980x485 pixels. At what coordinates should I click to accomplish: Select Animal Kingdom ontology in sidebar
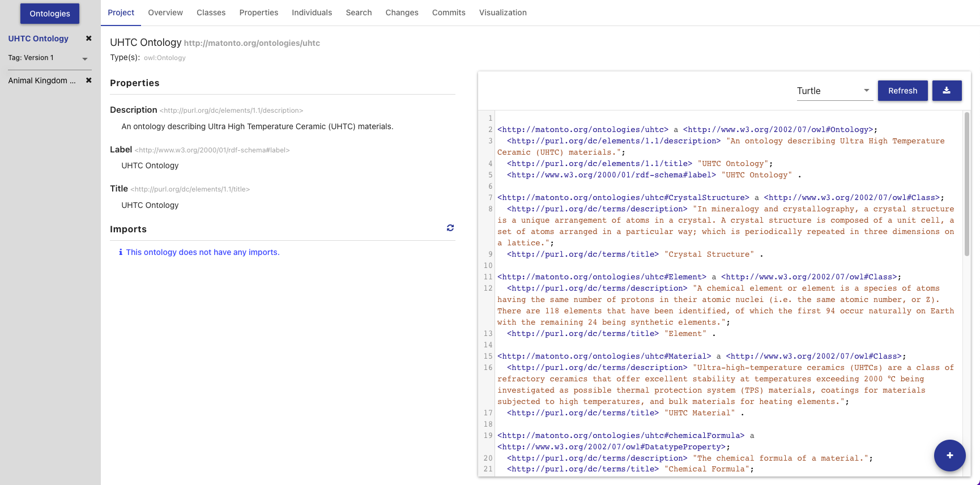point(42,80)
